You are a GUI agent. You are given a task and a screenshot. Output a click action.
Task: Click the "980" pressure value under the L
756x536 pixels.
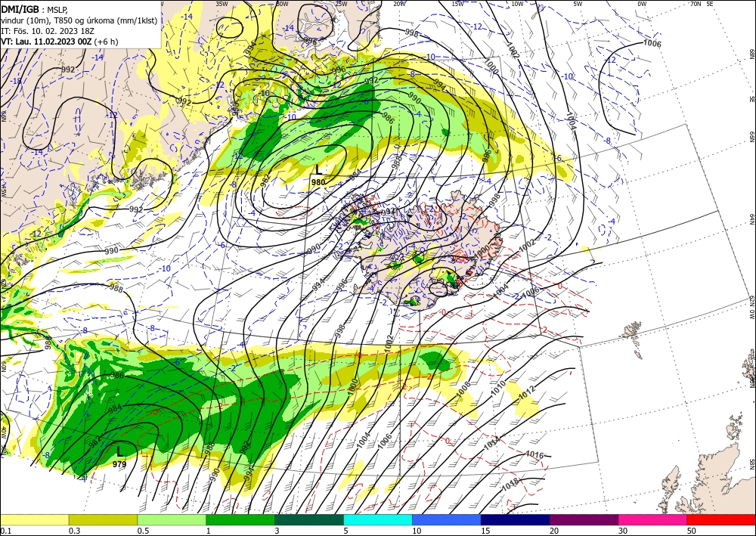318,182
